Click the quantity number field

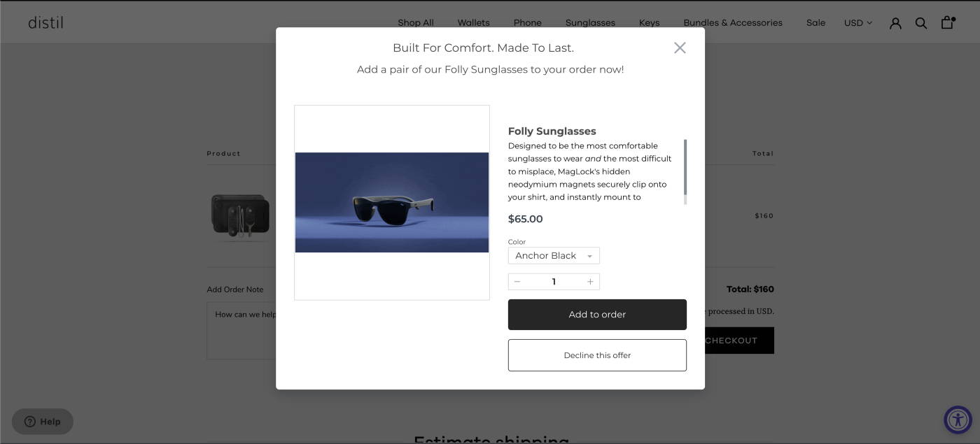pyautogui.click(x=554, y=282)
